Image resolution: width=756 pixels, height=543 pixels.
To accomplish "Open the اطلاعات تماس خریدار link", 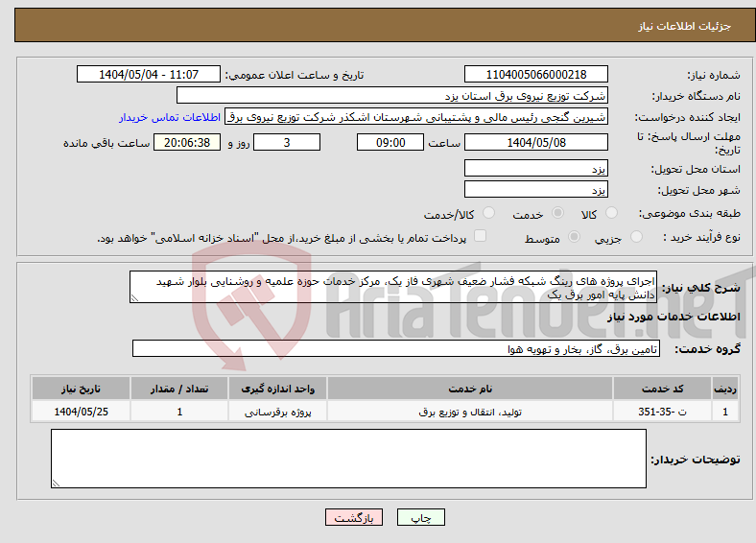I will click(x=170, y=117).
